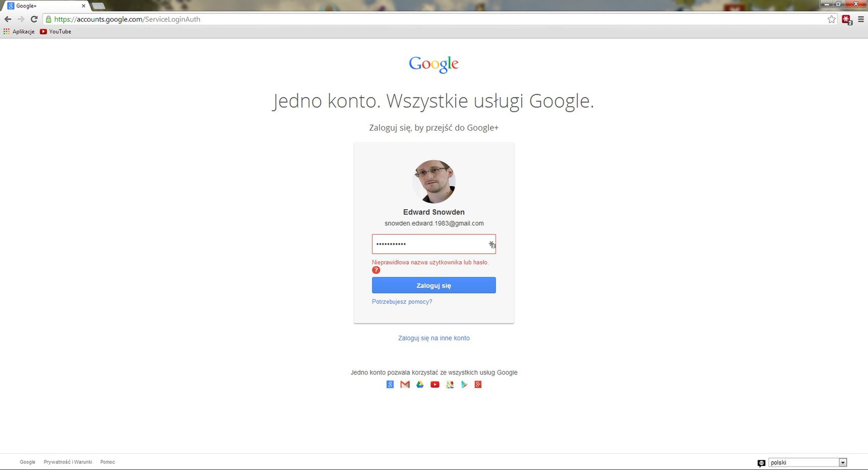
Task: Click the Google Play service icon
Action: pos(464,384)
